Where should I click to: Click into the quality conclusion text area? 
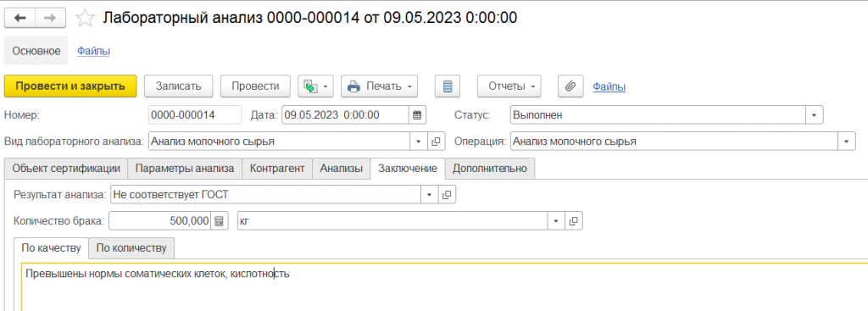(x=444, y=286)
